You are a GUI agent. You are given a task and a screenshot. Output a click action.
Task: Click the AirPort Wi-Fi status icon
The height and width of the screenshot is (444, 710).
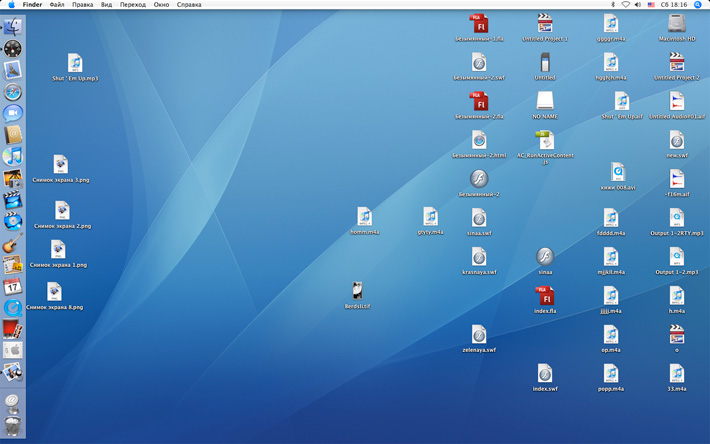tap(625, 5)
